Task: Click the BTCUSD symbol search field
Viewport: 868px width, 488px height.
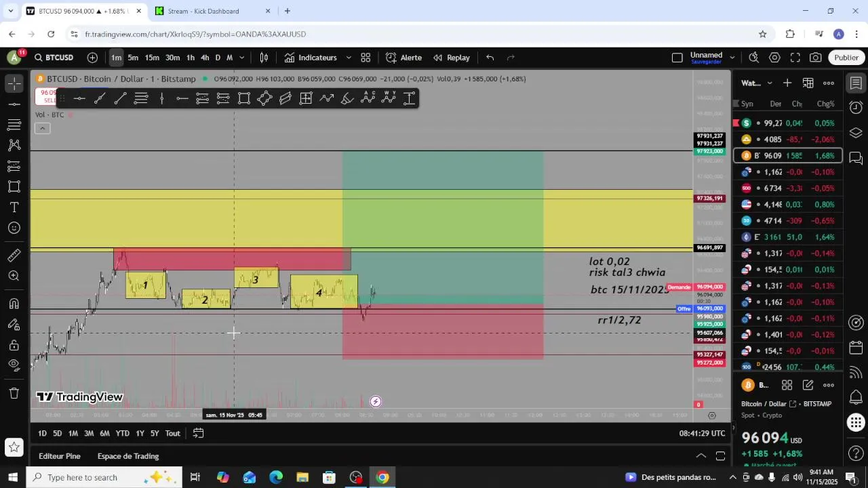Action: coord(54,58)
